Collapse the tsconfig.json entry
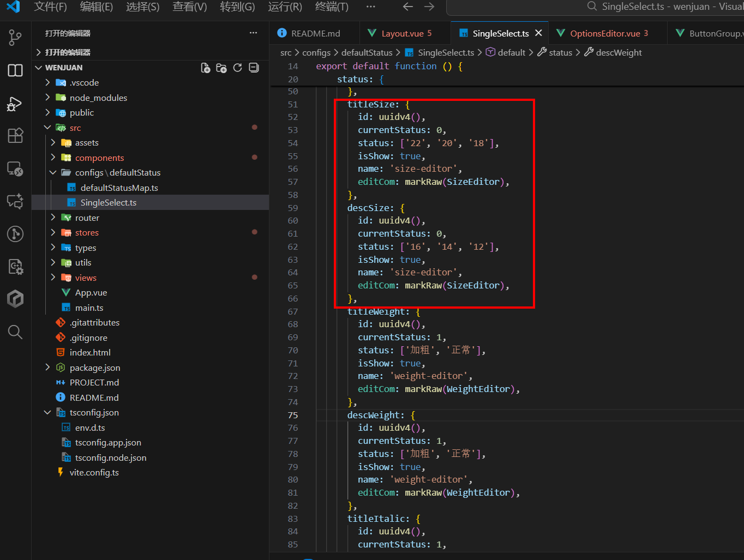Screen dimensions: 744x560 [x=47, y=412]
